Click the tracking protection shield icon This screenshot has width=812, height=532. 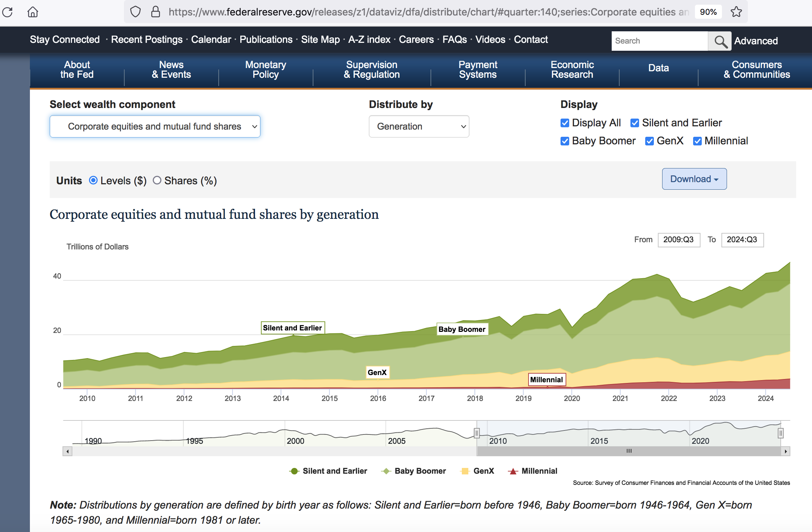135,12
